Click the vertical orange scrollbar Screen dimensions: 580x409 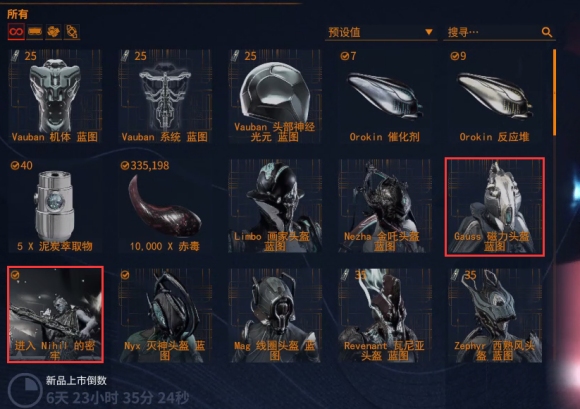click(x=554, y=92)
